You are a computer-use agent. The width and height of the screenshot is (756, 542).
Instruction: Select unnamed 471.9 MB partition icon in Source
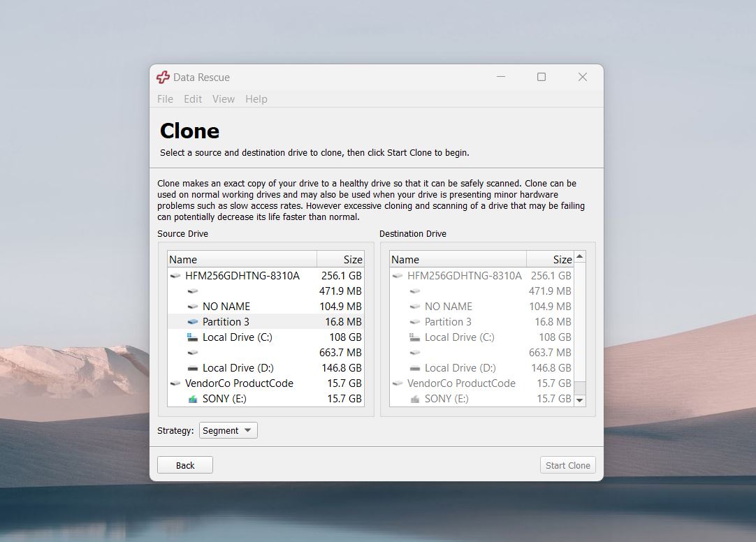tap(193, 291)
